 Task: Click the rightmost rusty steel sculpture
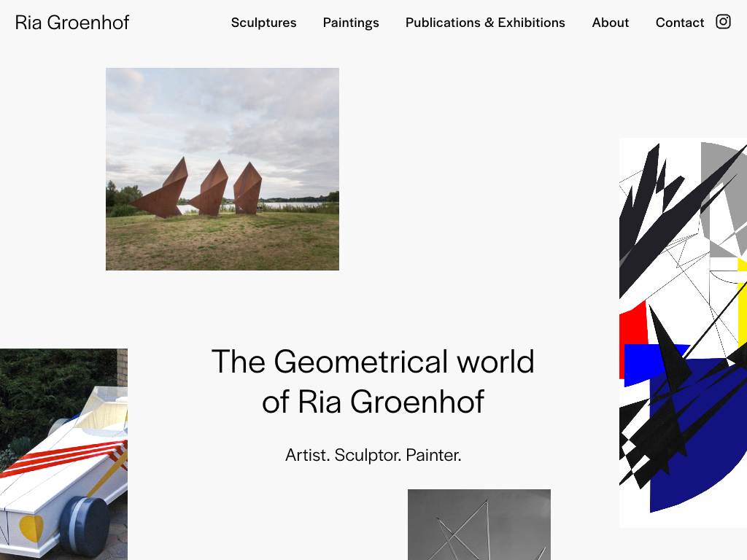(247, 189)
